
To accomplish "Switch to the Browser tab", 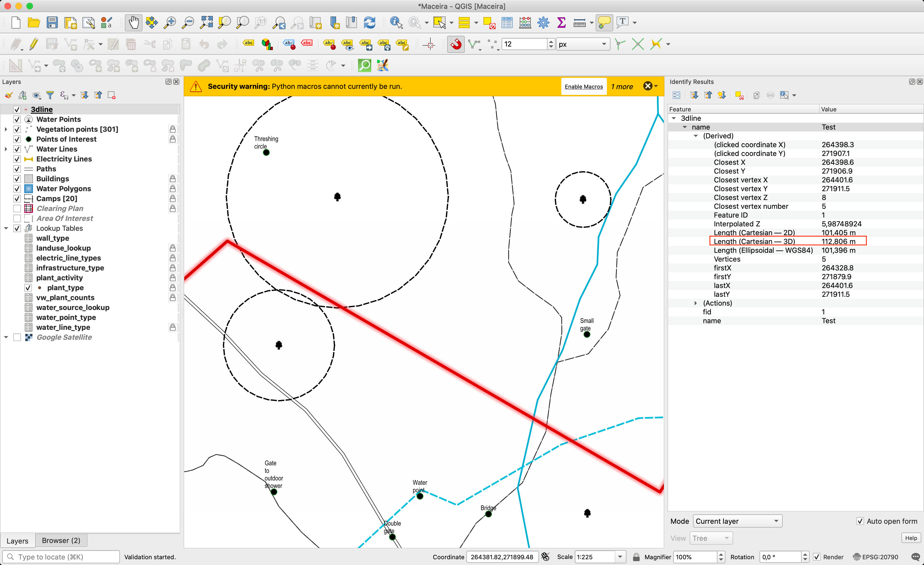I will [61, 540].
